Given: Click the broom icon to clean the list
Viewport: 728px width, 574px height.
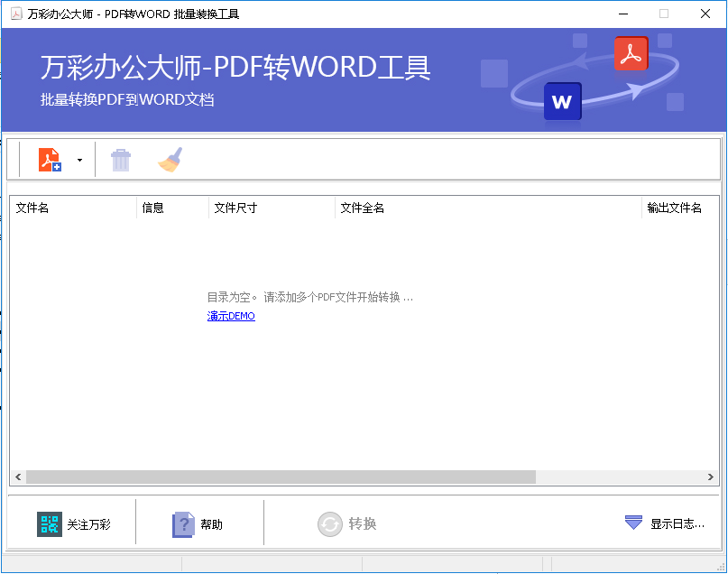Looking at the screenshot, I should 170,159.
